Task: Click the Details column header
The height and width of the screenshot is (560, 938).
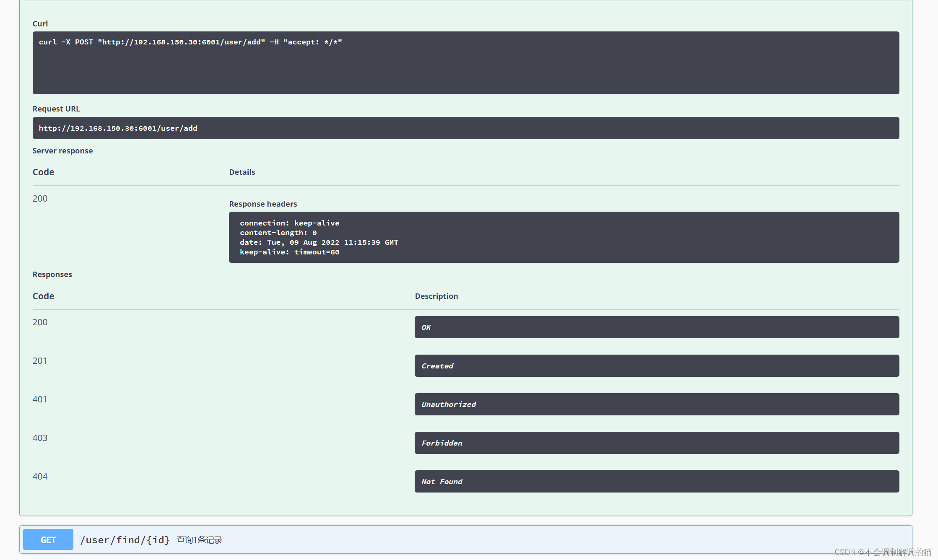Action: [242, 172]
